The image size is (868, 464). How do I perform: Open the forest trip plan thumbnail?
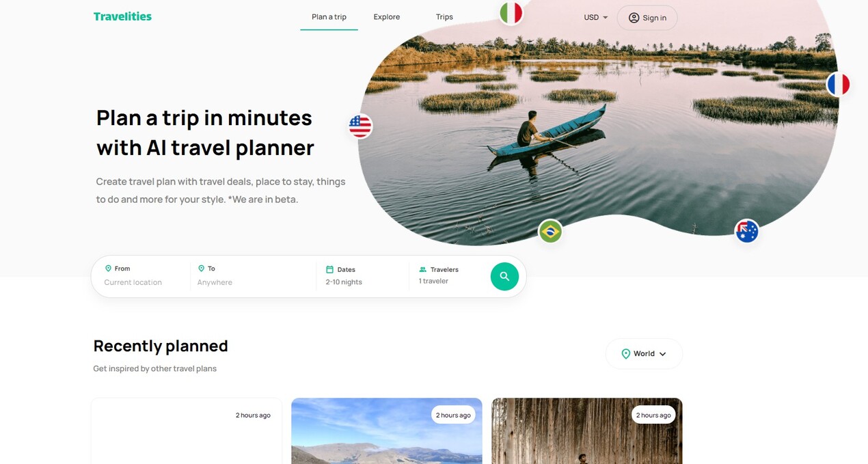[x=586, y=431]
